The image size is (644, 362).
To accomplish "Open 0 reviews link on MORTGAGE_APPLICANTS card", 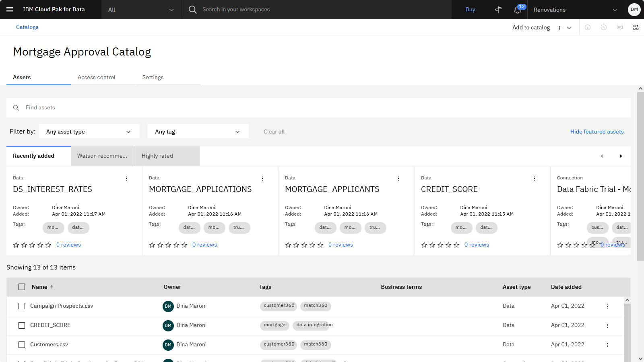I will (341, 245).
